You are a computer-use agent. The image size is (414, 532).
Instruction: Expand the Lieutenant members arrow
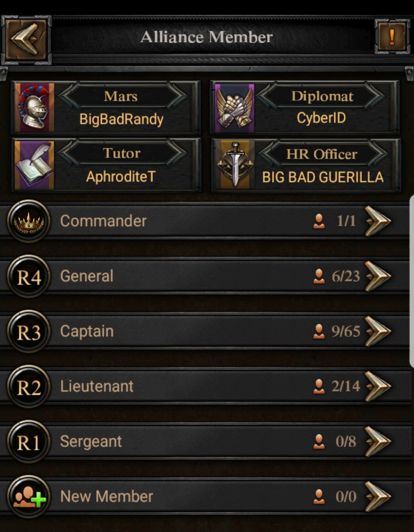pyautogui.click(x=377, y=386)
